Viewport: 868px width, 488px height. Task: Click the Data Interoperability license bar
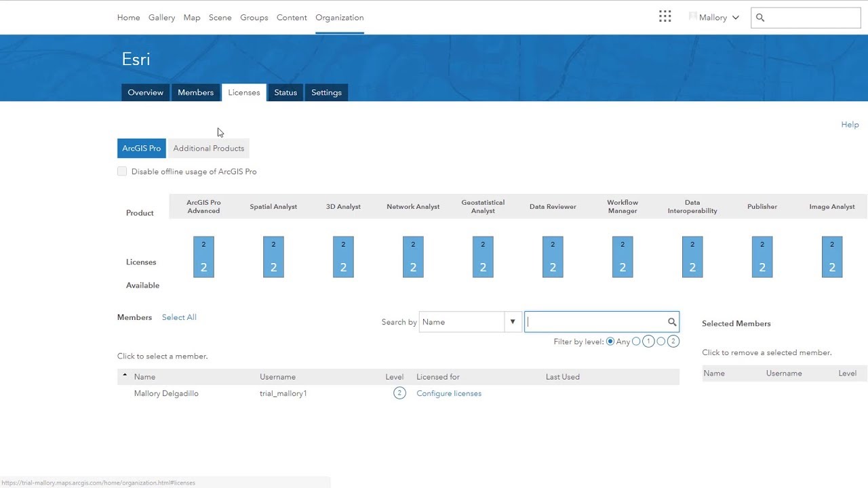point(692,257)
